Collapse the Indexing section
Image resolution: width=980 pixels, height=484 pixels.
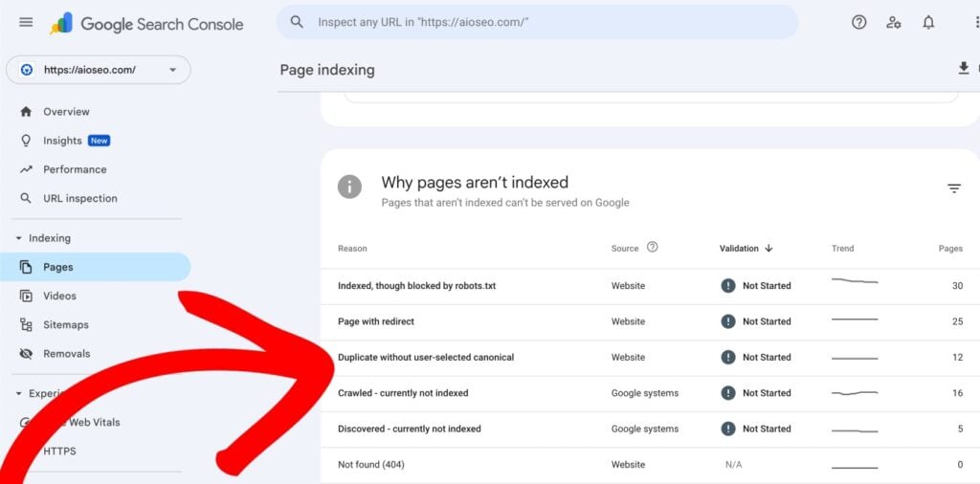pyautogui.click(x=19, y=238)
